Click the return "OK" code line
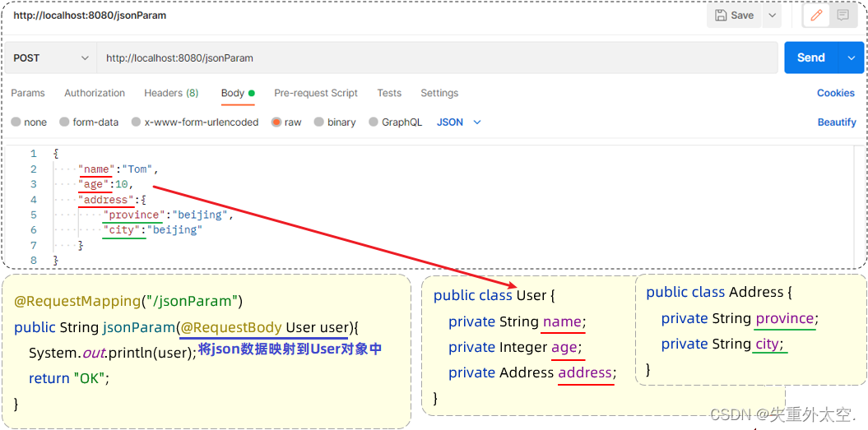The height and width of the screenshot is (430, 868). coord(69,378)
